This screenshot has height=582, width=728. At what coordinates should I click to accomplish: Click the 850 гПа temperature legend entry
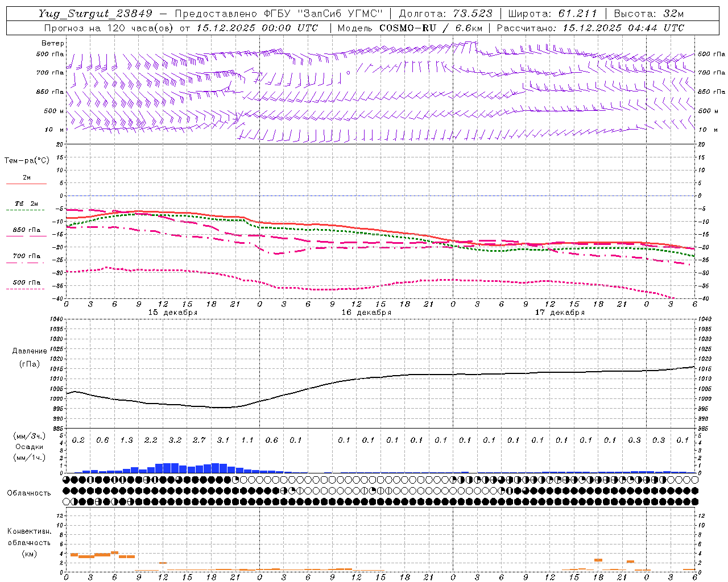tap(26, 230)
